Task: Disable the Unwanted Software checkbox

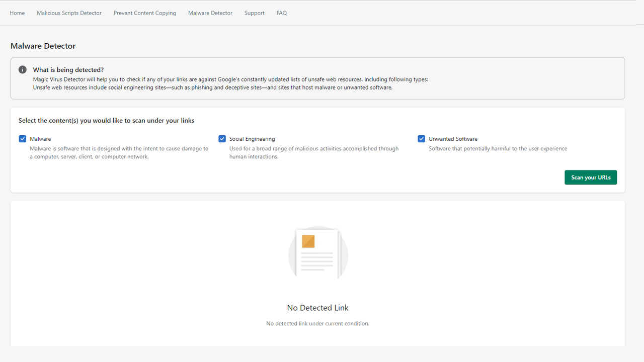Action: point(422,139)
